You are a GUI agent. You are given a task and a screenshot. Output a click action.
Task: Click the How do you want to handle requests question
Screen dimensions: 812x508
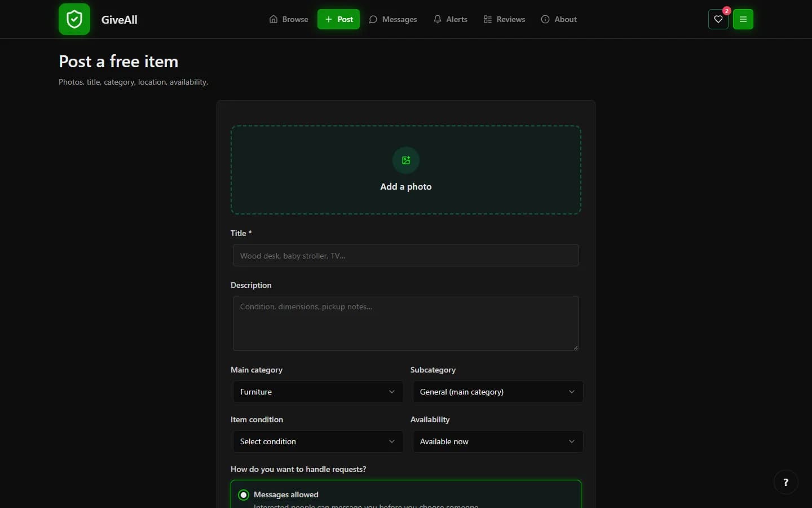[298, 469]
